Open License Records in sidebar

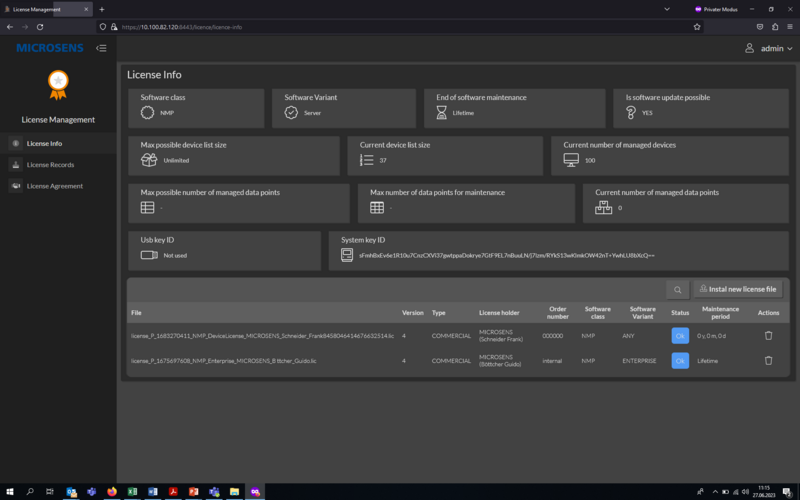tap(50, 164)
